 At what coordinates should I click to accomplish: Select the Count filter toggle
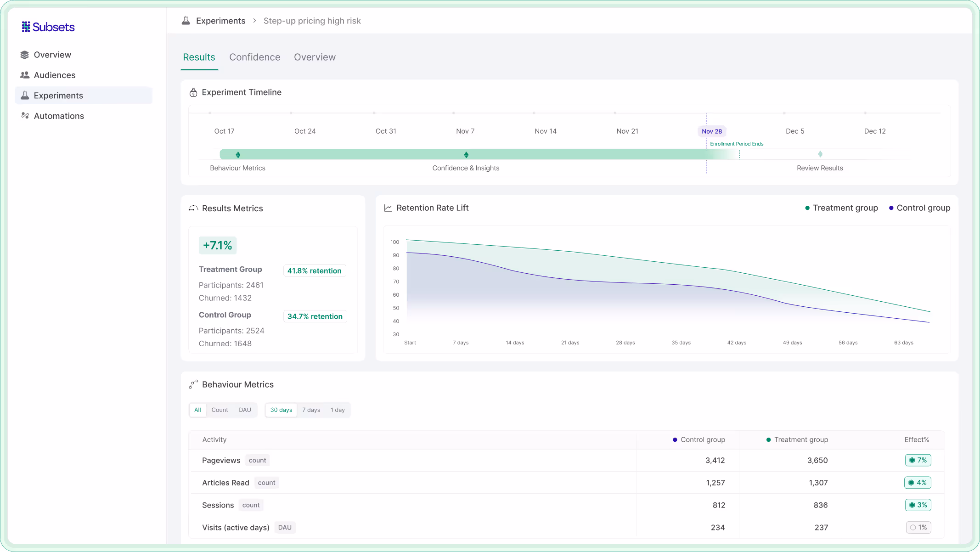point(220,410)
